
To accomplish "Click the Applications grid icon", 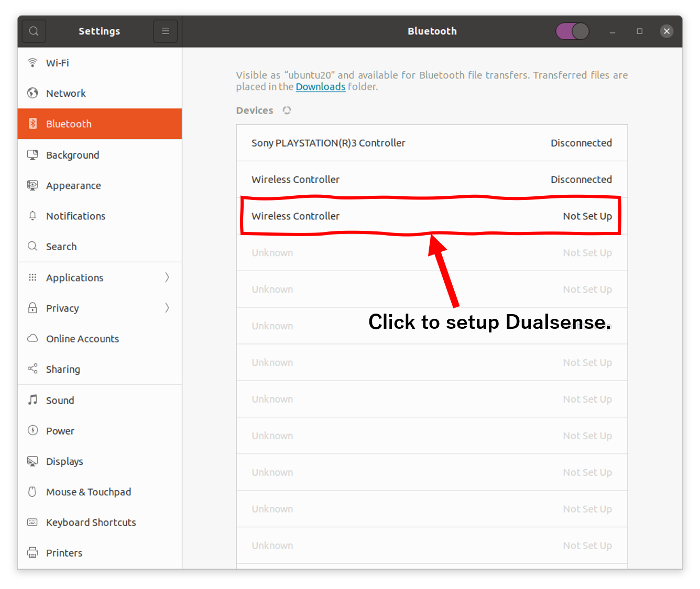I will [x=32, y=277].
